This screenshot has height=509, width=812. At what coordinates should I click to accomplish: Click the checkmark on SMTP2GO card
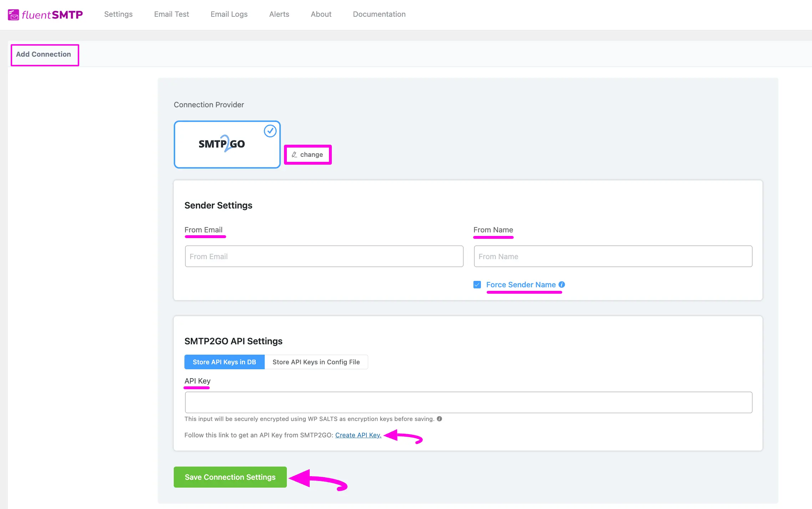pyautogui.click(x=270, y=131)
